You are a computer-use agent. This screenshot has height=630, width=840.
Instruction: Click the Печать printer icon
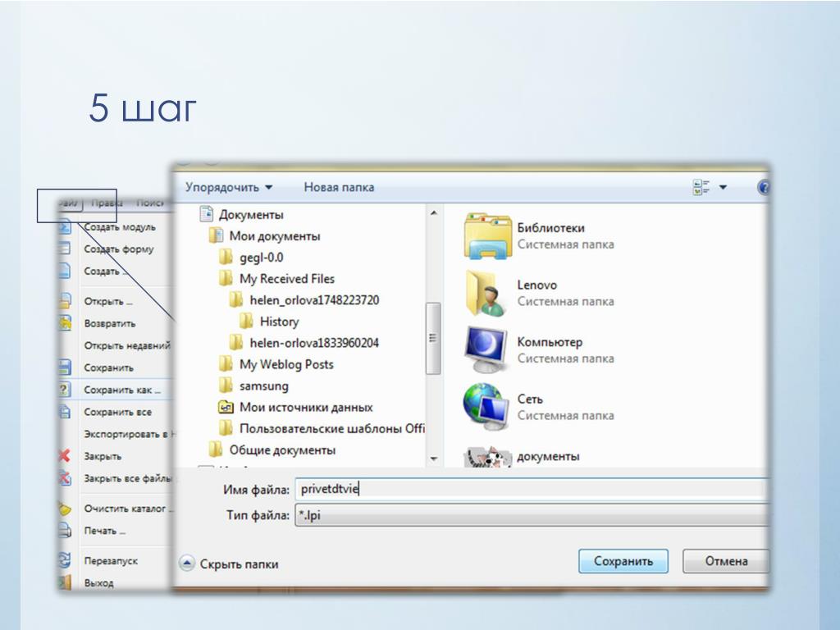(x=64, y=531)
